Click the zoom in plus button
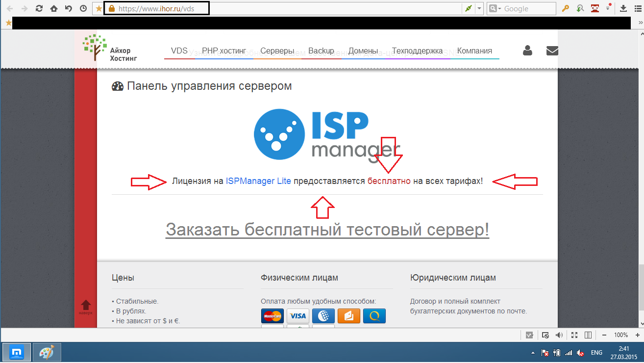Image resolution: width=644 pixels, height=363 pixels. tap(638, 335)
